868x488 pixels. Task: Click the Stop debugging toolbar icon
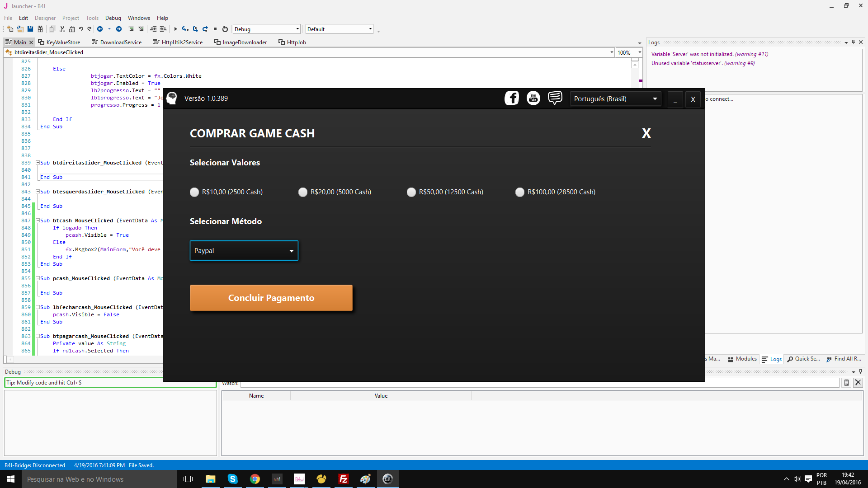[215, 29]
